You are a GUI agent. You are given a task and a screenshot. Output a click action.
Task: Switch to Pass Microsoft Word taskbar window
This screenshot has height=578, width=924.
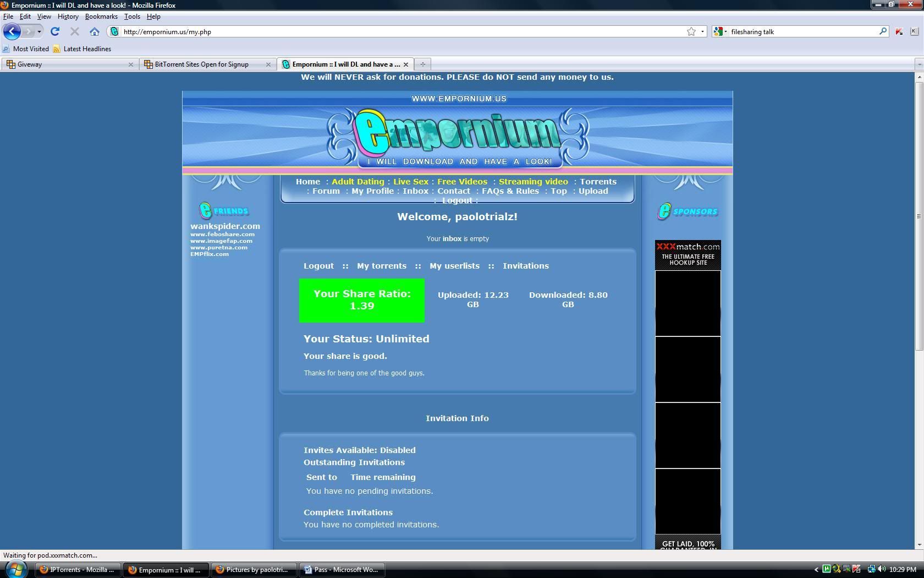[x=342, y=570]
